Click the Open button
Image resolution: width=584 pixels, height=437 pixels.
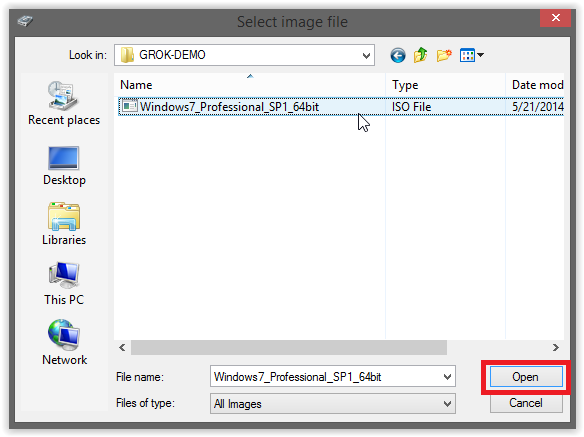click(526, 377)
